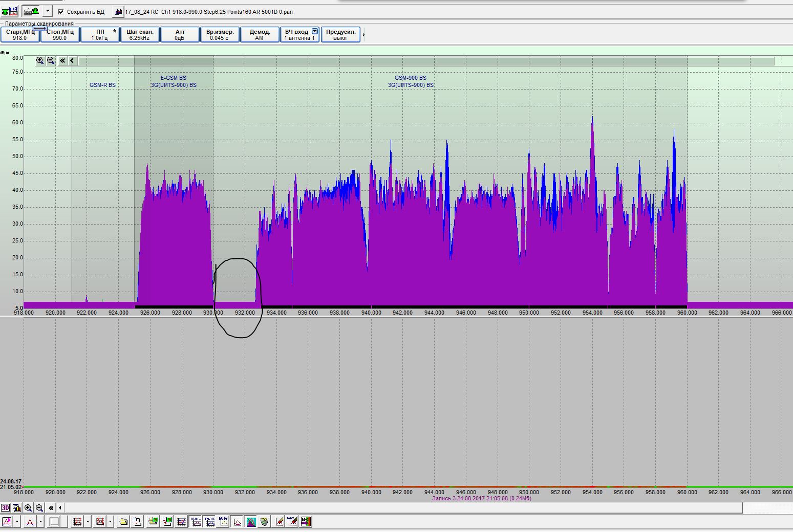The image size is (793, 532).
Task: Click the Вр.измер. 0.045 с button
Action: coord(220,35)
